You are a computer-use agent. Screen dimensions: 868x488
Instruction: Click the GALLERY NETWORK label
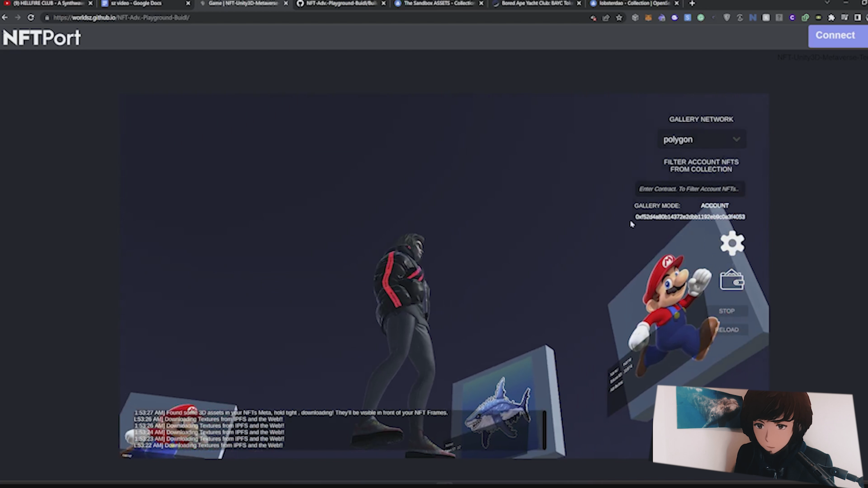coord(701,119)
